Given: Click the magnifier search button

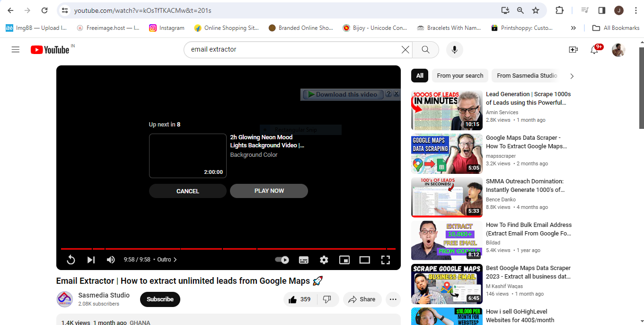Looking at the screenshot, I should pyautogui.click(x=425, y=49).
